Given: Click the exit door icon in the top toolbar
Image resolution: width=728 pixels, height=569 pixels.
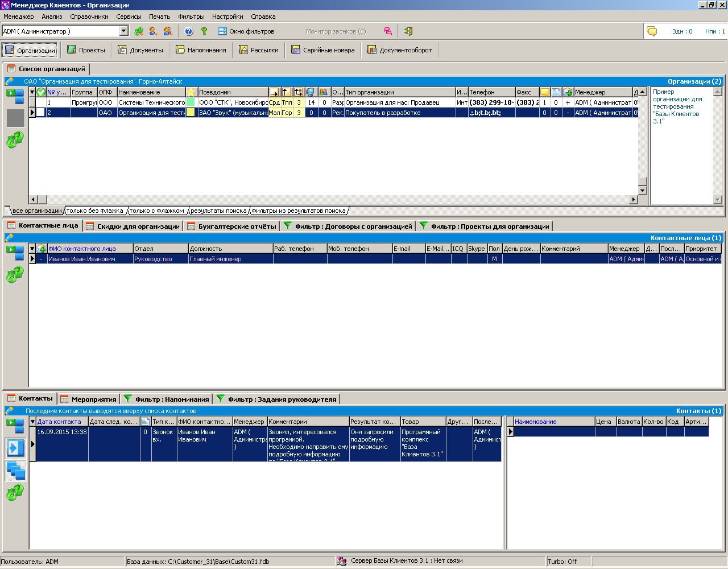Looking at the screenshot, I should (x=408, y=31).
